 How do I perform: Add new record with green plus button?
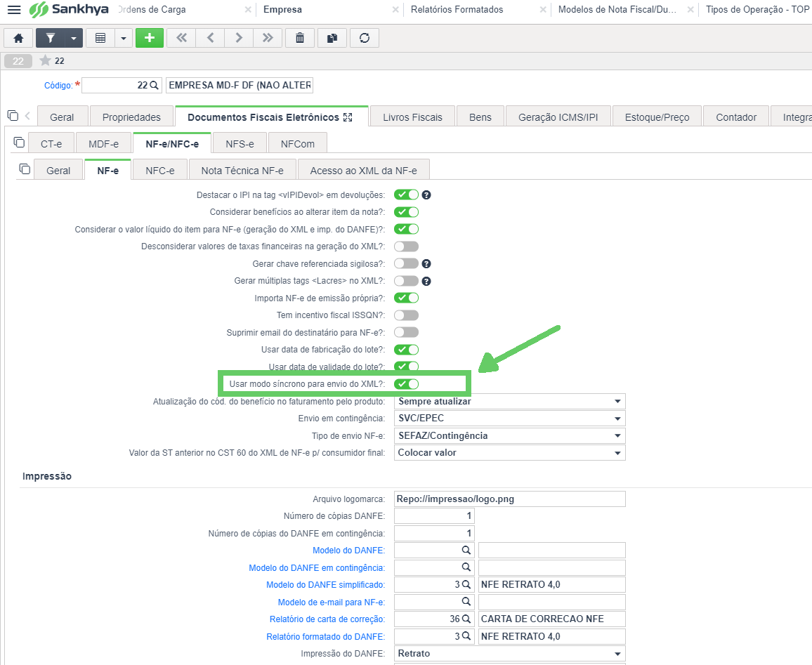(x=150, y=38)
